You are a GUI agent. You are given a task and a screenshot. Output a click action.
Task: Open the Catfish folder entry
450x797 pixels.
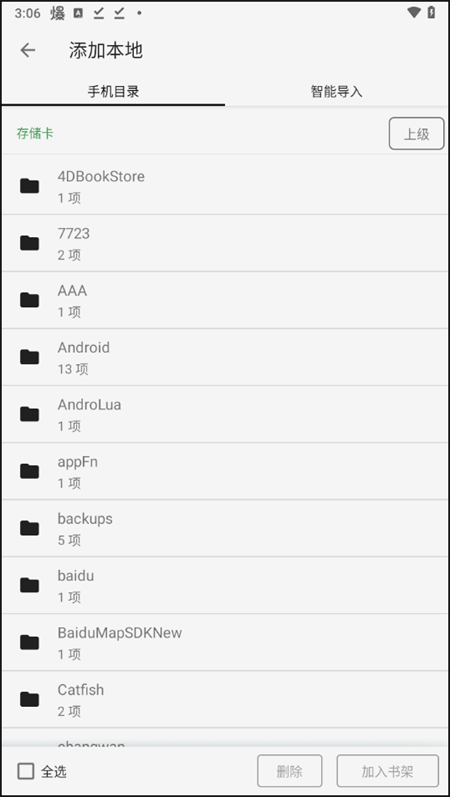225,699
